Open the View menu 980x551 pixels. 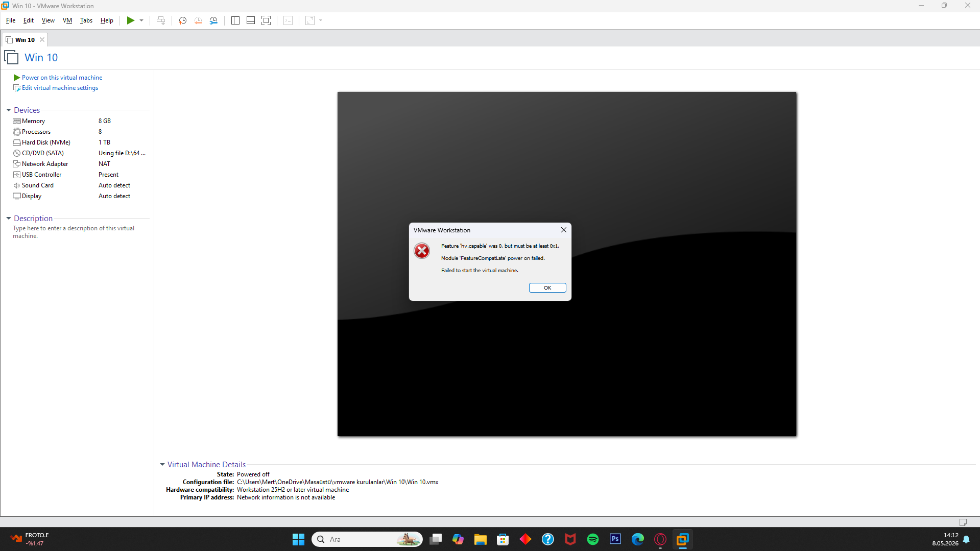(x=48, y=20)
